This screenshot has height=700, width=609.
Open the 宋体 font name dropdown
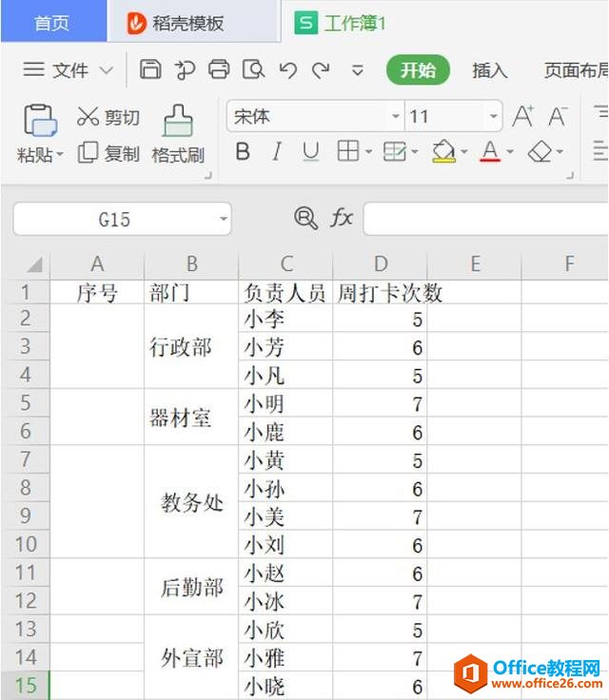(x=396, y=117)
